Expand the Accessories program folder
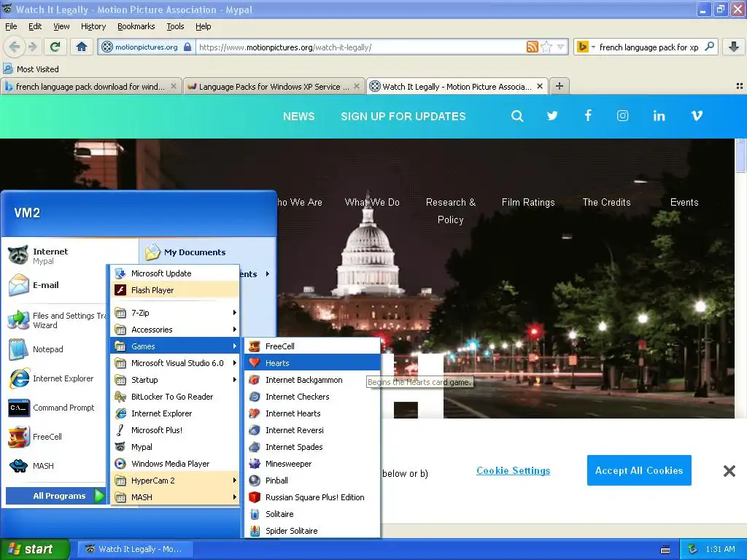The height and width of the screenshot is (560, 747). coord(175,330)
